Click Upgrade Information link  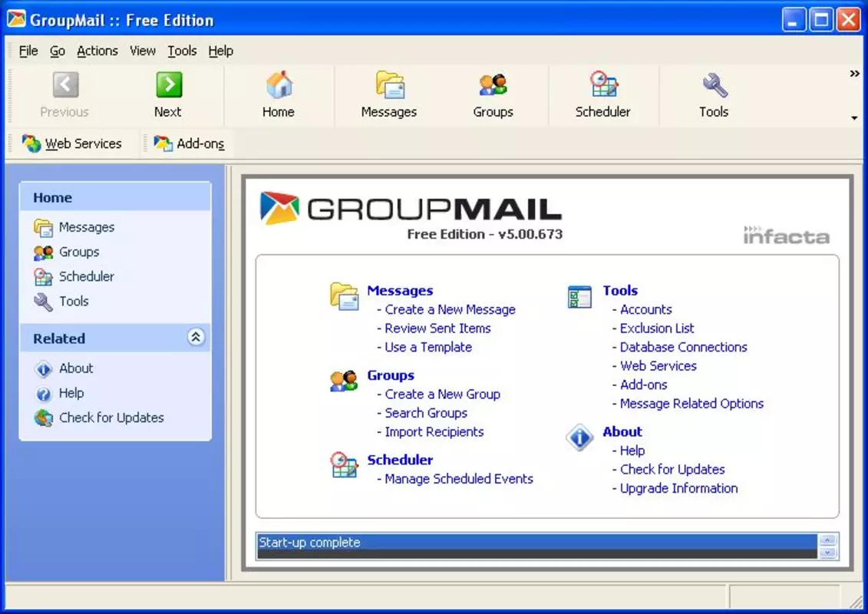click(x=678, y=488)
